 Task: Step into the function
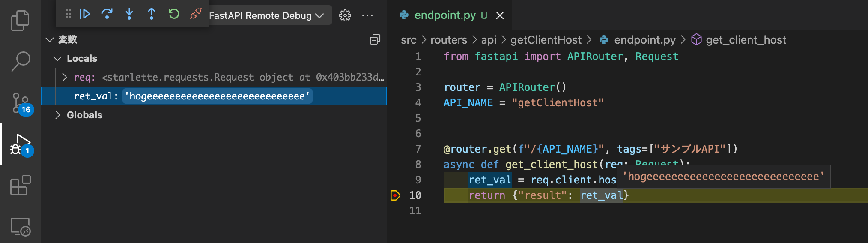pos(129,14)
